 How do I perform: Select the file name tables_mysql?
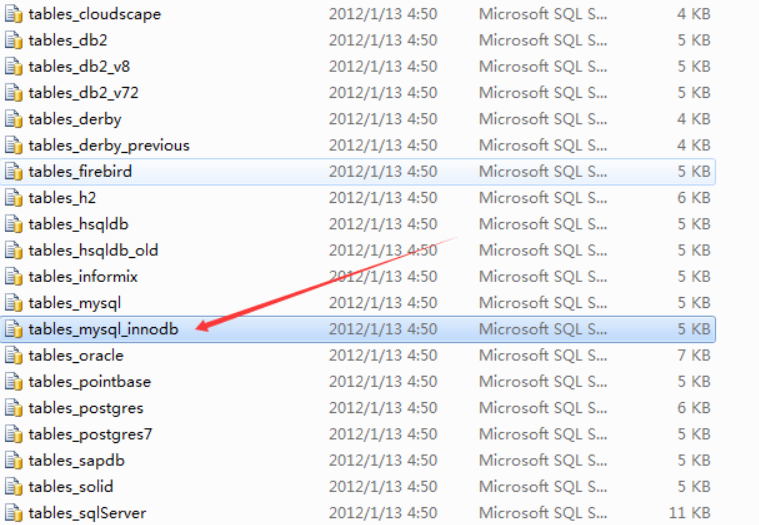pos(75,303)
